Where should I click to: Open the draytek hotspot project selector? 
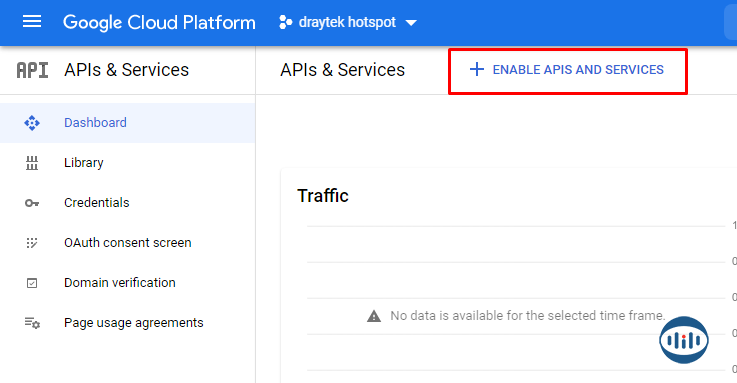coord(347,22)
